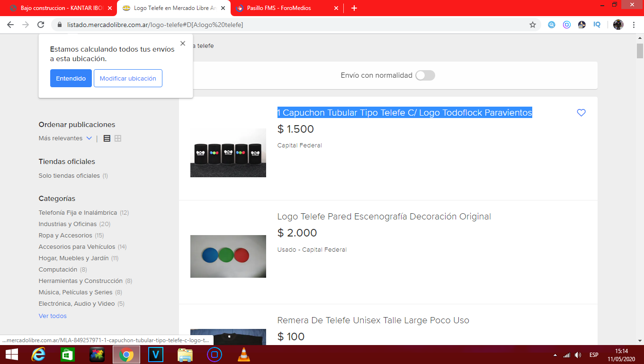Open the moon calendar extension
The image size is (644, 364).
[582, 25]
